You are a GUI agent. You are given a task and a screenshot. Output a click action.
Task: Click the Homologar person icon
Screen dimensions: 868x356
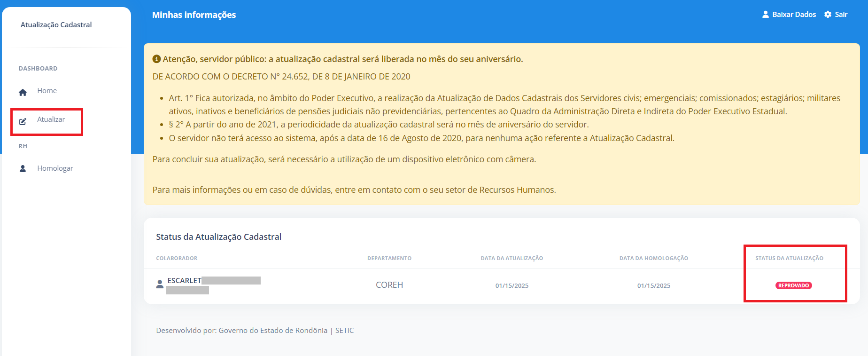coord(23,168)
